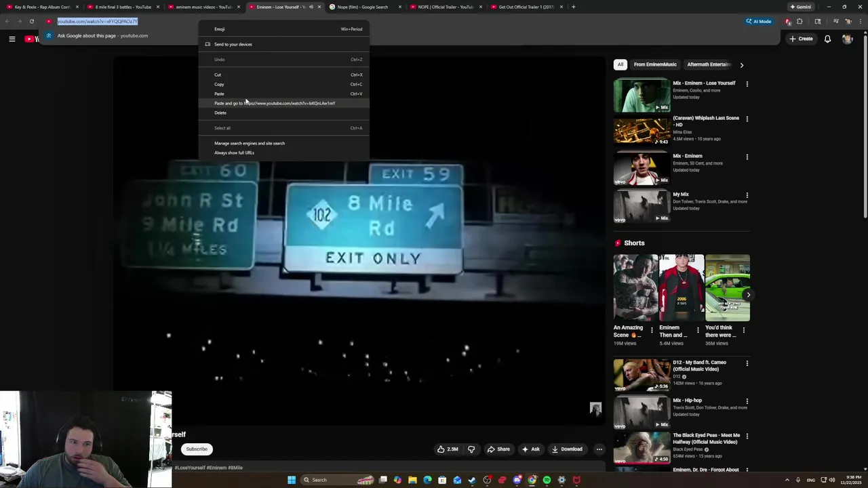Click the Windows Start button
The width and height of the screenshot is (868, 488).
[292, 480]
